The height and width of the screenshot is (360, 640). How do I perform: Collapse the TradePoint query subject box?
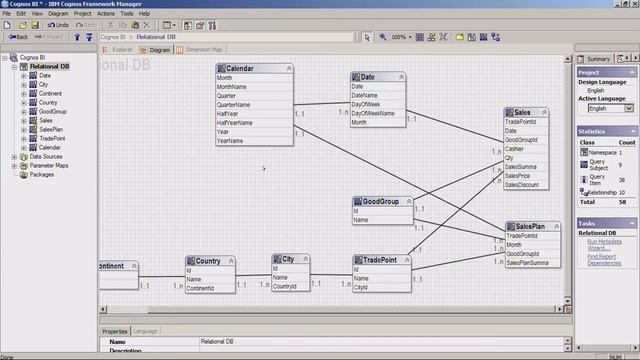coord(407,260)
